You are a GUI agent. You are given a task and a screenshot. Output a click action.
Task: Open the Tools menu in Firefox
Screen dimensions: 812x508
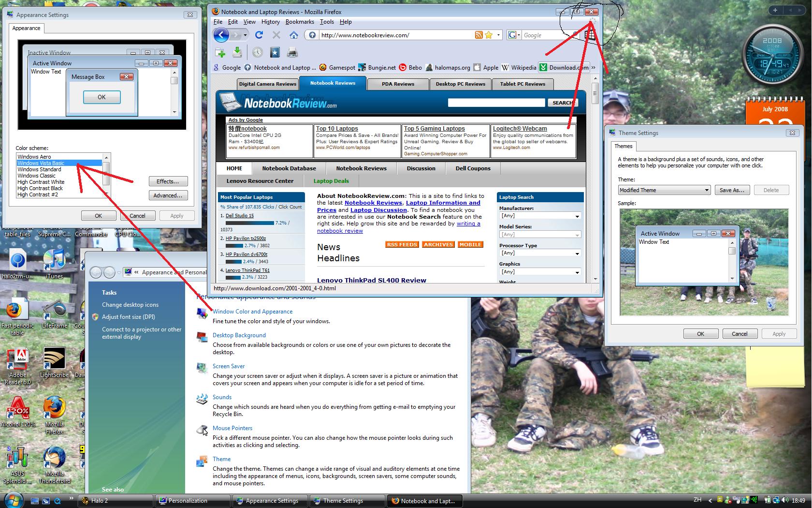click(x=327, y=22)
